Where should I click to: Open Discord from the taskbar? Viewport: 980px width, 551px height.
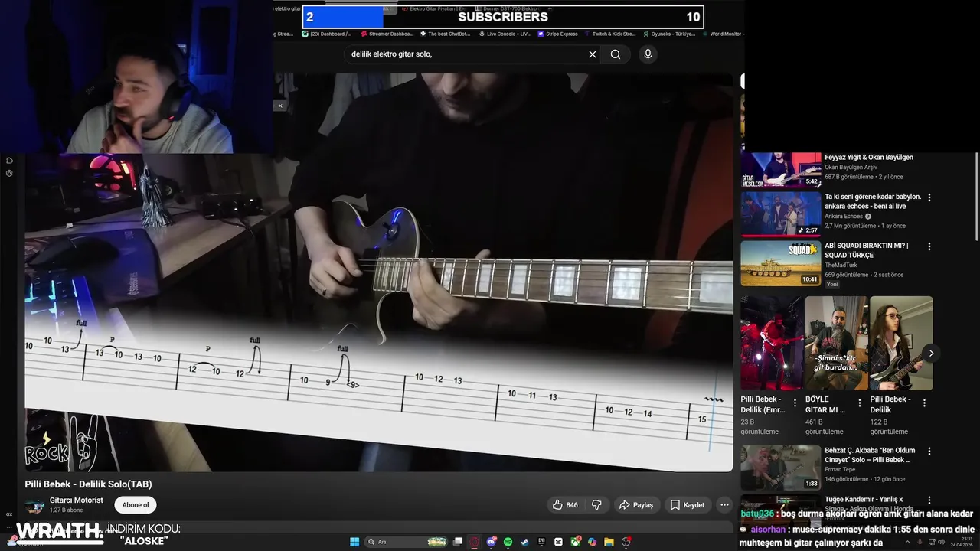pyautogui.click(x=491, y=542)
